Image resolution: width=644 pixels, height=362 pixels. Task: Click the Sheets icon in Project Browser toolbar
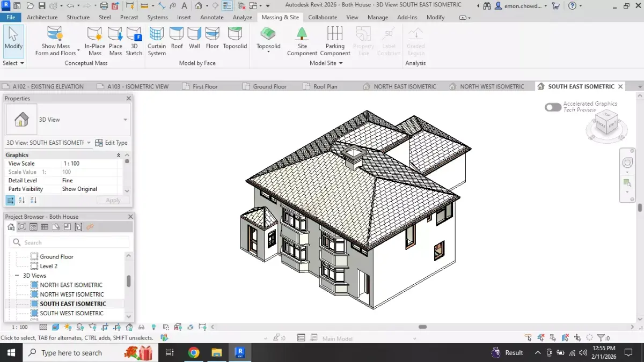[x=55, y=227]
